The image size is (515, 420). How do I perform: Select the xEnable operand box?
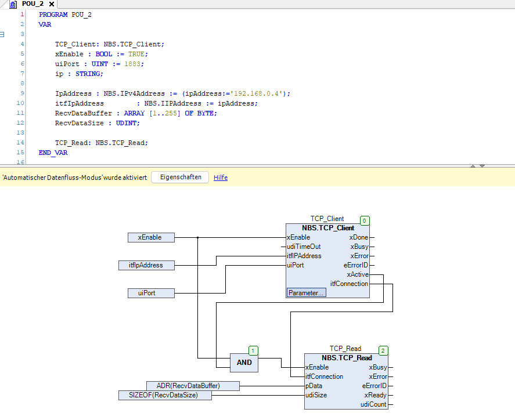coord(151,237)
